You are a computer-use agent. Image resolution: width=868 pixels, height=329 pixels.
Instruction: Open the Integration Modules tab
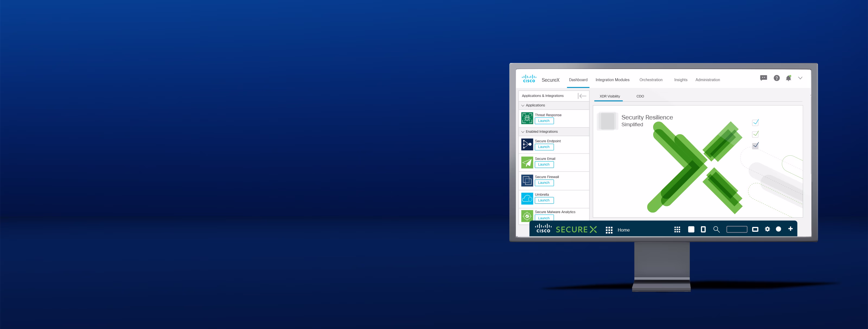[612, 80]
